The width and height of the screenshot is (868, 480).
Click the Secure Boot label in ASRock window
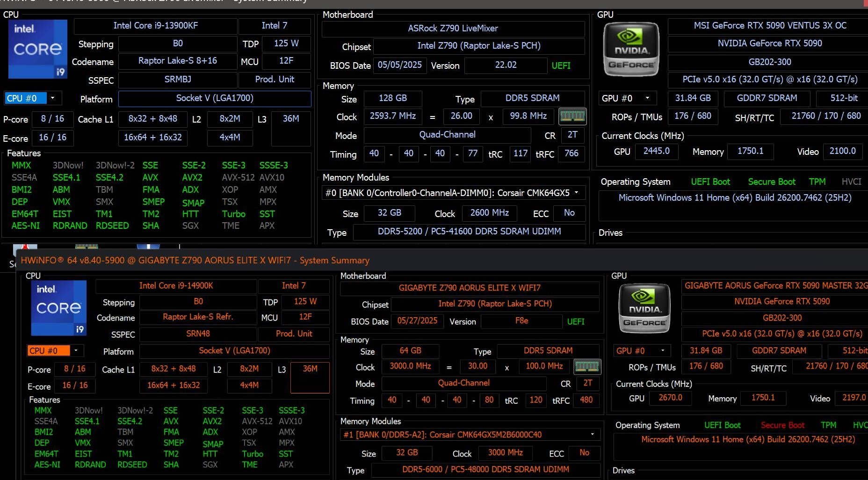coord(771,182)
